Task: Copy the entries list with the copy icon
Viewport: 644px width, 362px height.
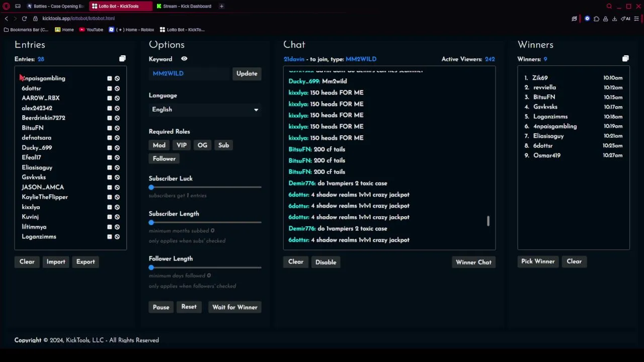Action: pyautogui.click(x=122, y=59)
